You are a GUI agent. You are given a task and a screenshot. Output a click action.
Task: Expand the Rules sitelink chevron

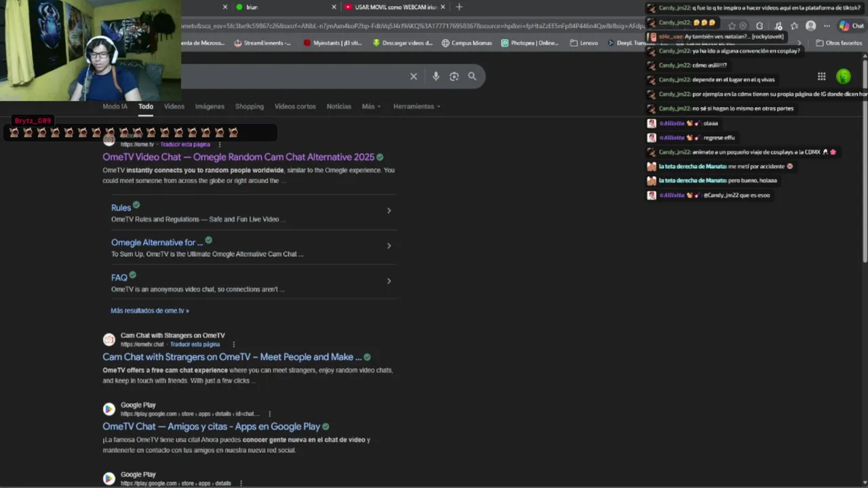coord(389,211)
